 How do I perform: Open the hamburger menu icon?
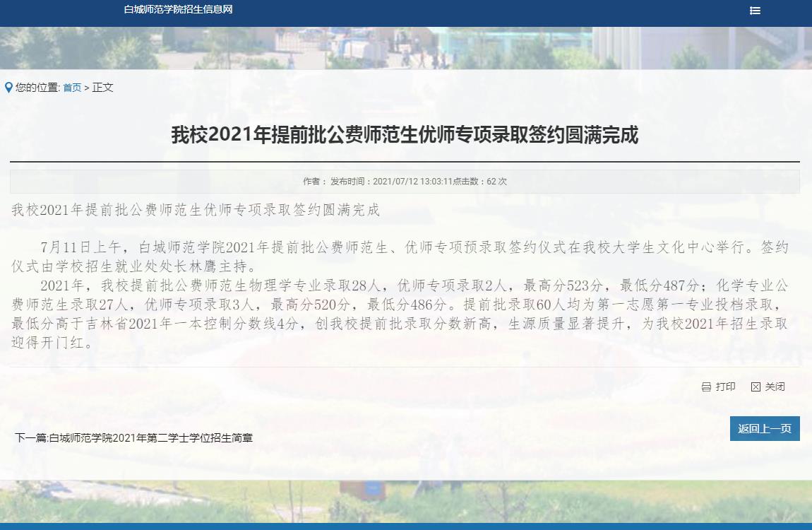(x=755, y=11)
